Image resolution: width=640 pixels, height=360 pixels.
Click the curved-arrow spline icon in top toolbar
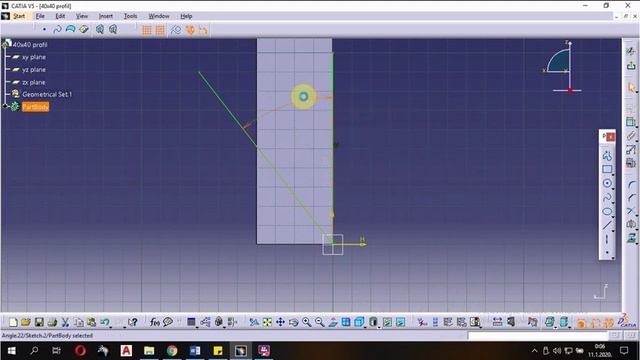[x=57, y=29]
